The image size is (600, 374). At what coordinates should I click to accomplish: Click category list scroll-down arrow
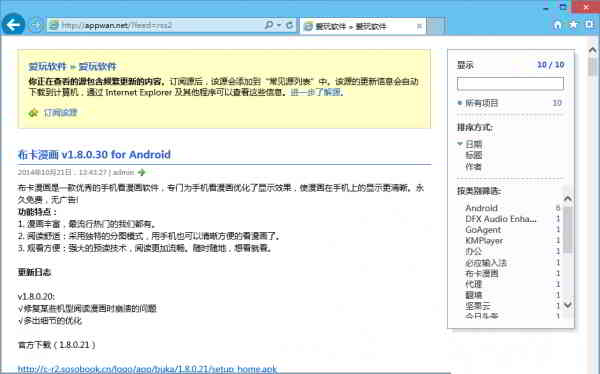coord(568,305)
